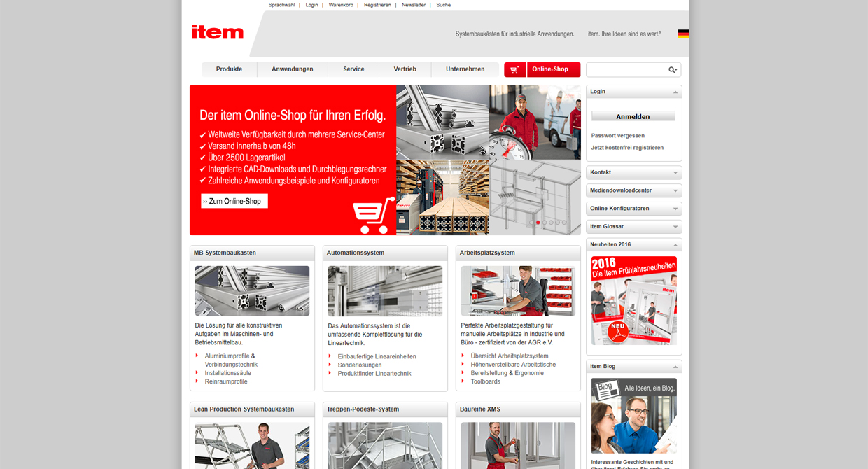Open Aluminiumprofile & Verbindungstechnik link

tap(231, 360)
